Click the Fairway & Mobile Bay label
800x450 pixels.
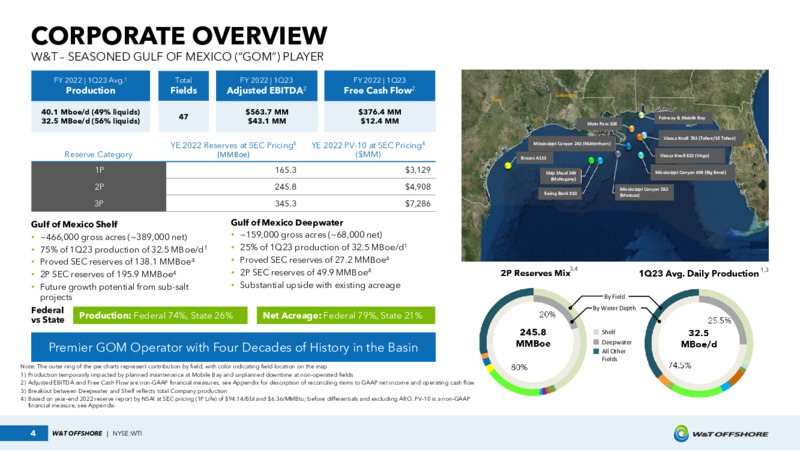pyautogui.click(x=683, y=118)
